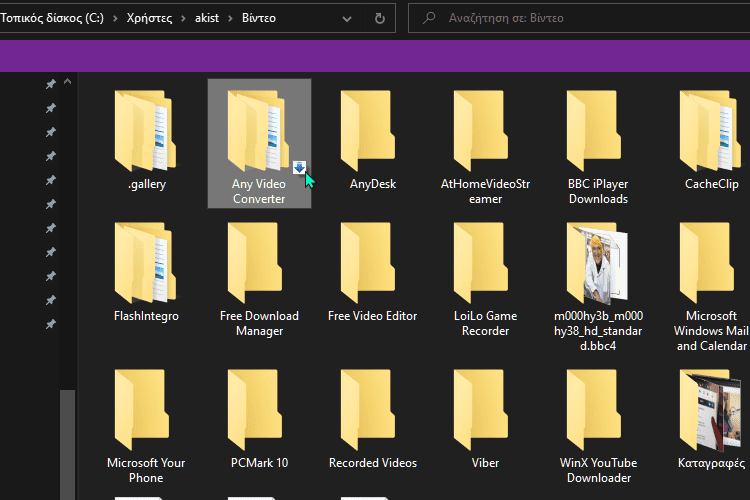
Task: Navigate to akist breadcrumb
Action: [x=207, y=18]
